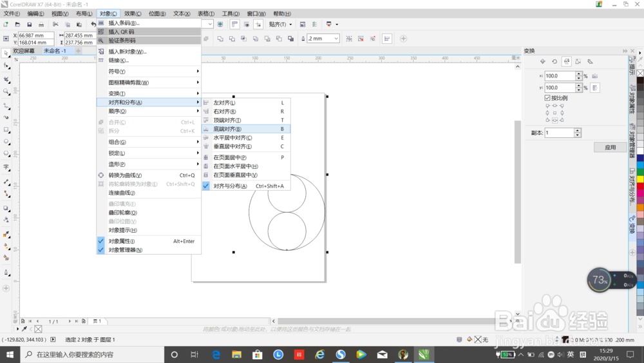Viewport: 644px width, 363px height.
Task: Click the 应用 apply button
Action: (610, 147)
